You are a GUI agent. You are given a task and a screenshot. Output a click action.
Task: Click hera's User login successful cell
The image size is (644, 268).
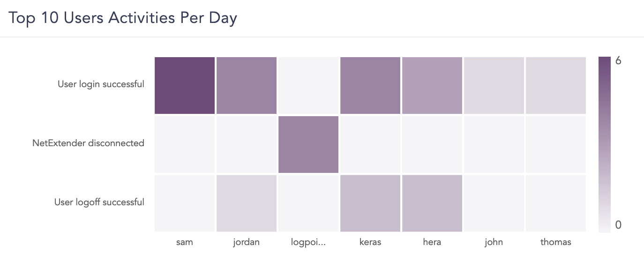(x=432, y=85)
